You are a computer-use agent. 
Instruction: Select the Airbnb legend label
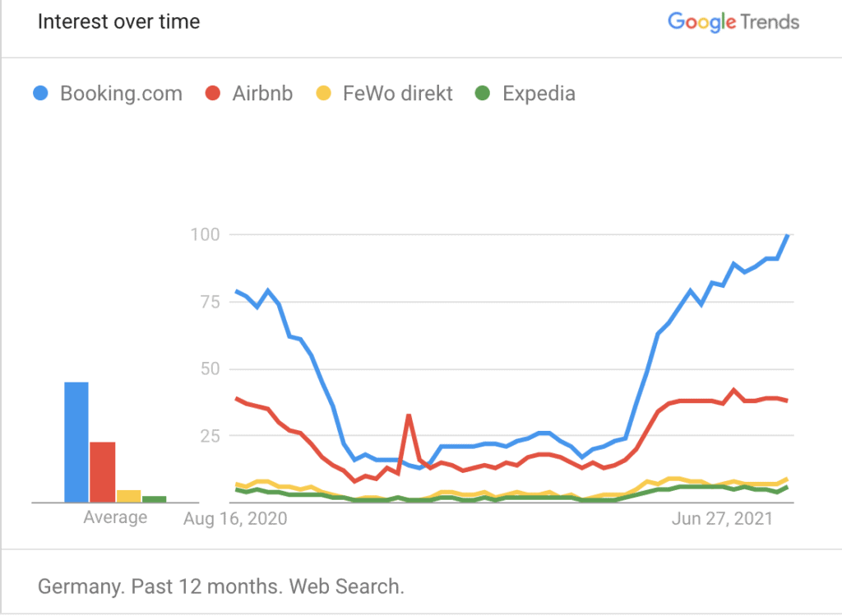262,94
